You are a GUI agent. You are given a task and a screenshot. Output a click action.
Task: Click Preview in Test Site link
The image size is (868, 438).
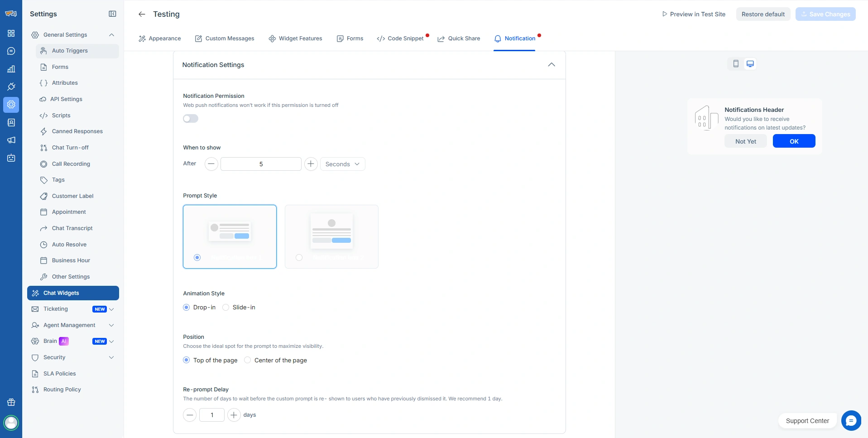pos(693,14)
